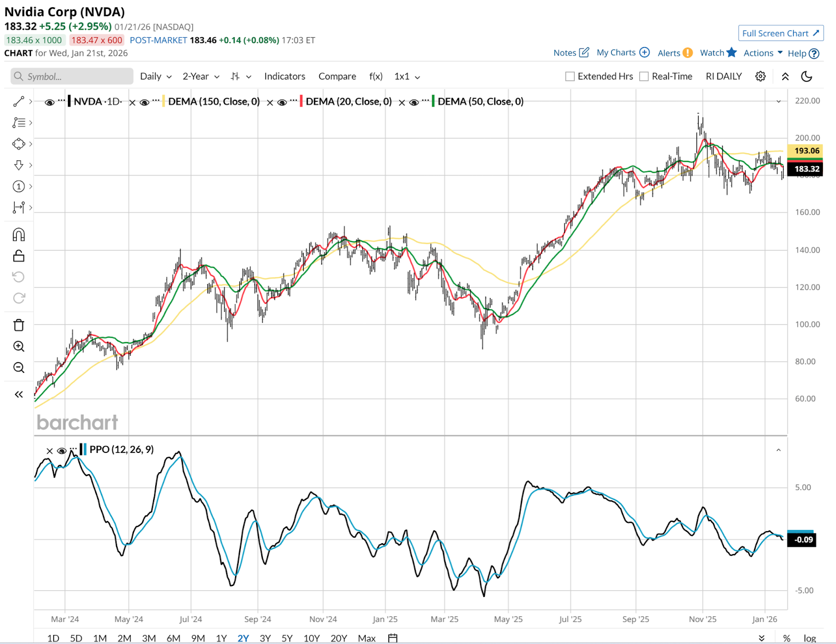Open the Daily frequency dropdown
836x644 pixels.
click(156, 76)
